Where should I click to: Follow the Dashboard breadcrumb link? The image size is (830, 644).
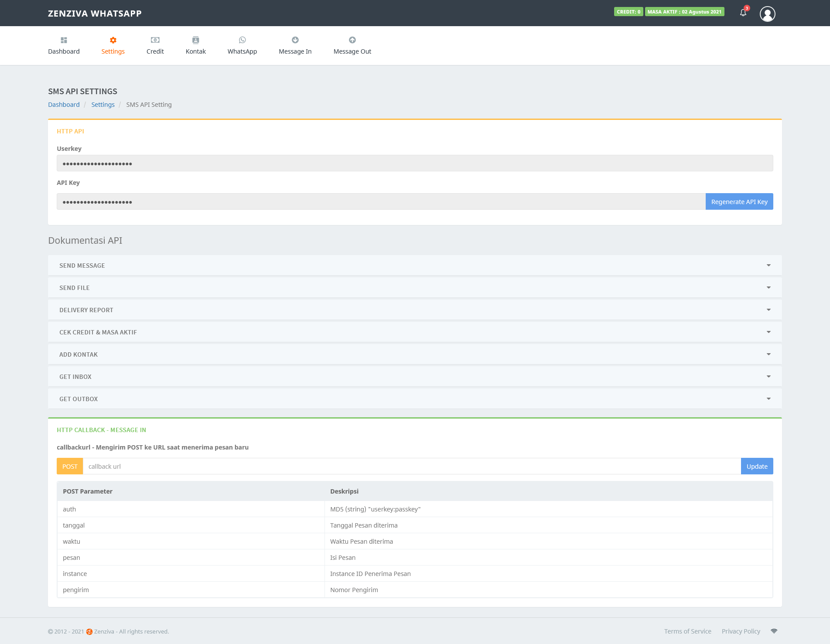tap(64, 105)
